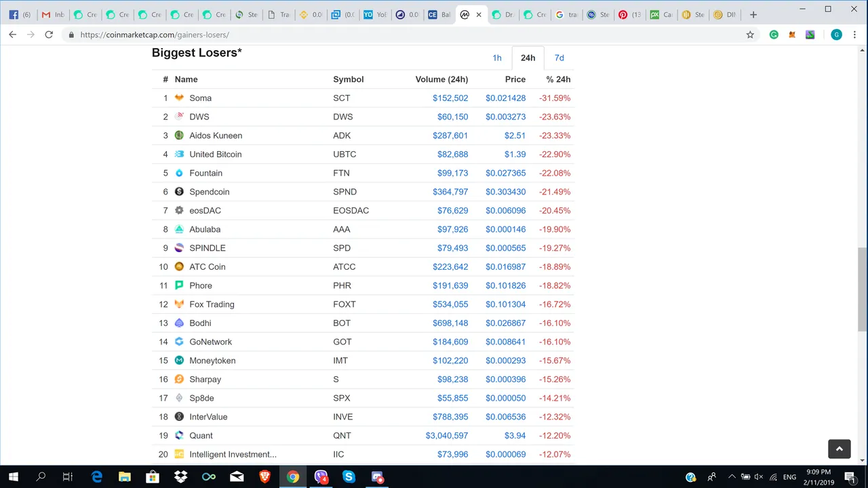
Task: Click Bodhi price $0.026867
Action: [505, 323]
